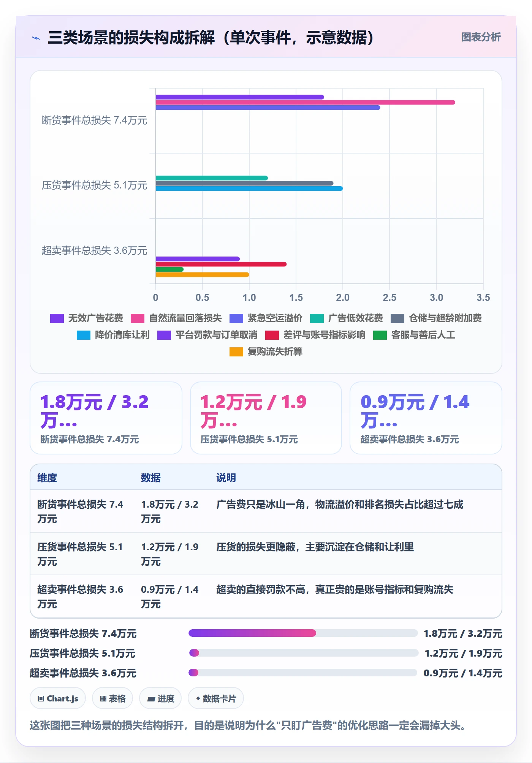
Task: Hide the 紧急空运溢价 series via its legend swatch
Action: click(236, 318)
